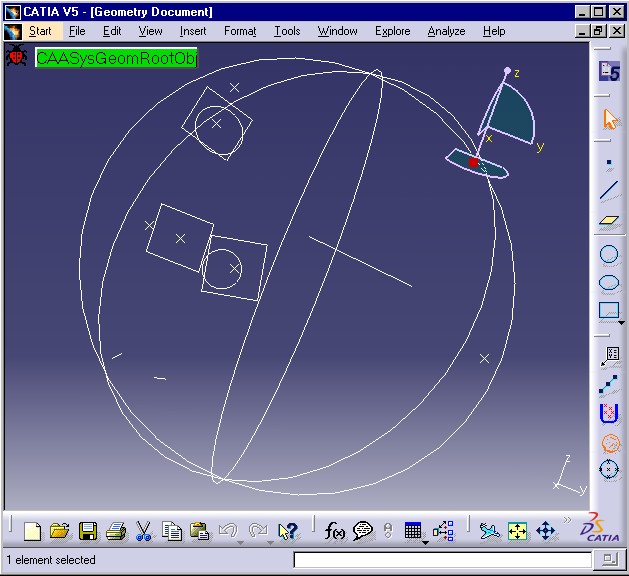Open the design table grid icon
The height and width of the screenshot is (576, 629).
coord(413,531)
